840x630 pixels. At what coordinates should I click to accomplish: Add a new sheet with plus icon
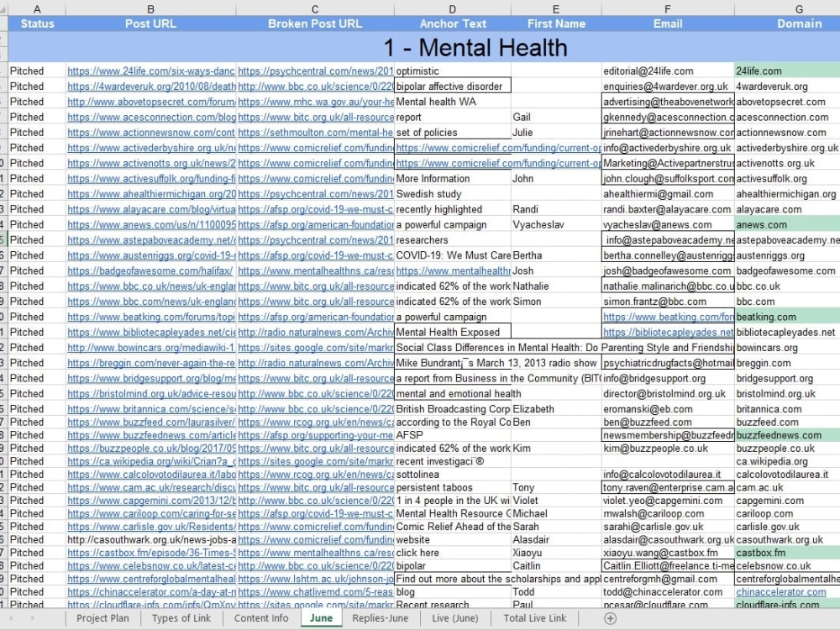(610, 618)
